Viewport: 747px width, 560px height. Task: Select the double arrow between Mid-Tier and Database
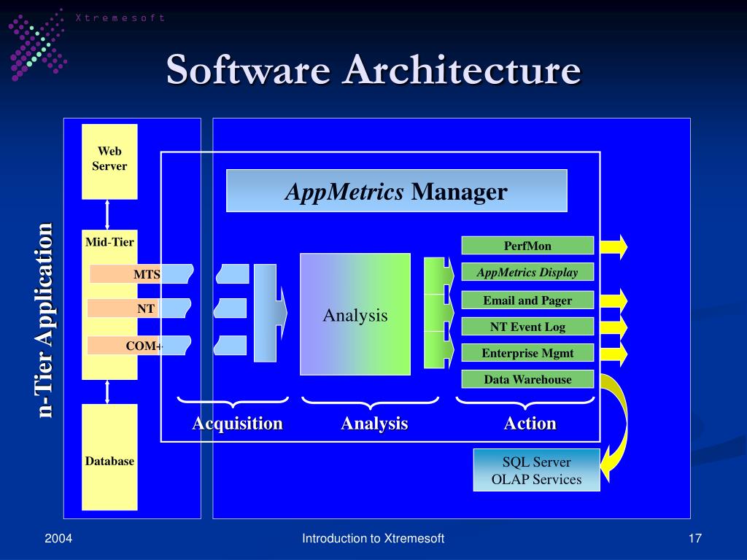pos(107,392)
